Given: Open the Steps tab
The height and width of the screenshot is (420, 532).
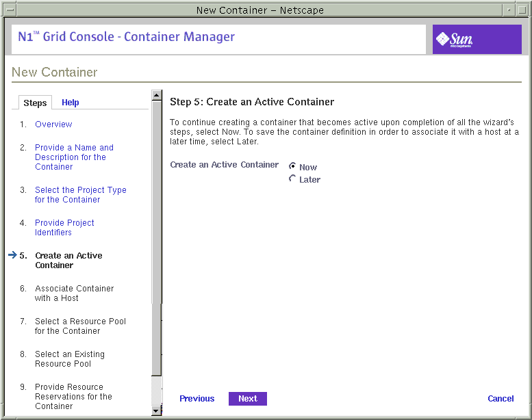Looking at the screenshot, I should [35, 103].
